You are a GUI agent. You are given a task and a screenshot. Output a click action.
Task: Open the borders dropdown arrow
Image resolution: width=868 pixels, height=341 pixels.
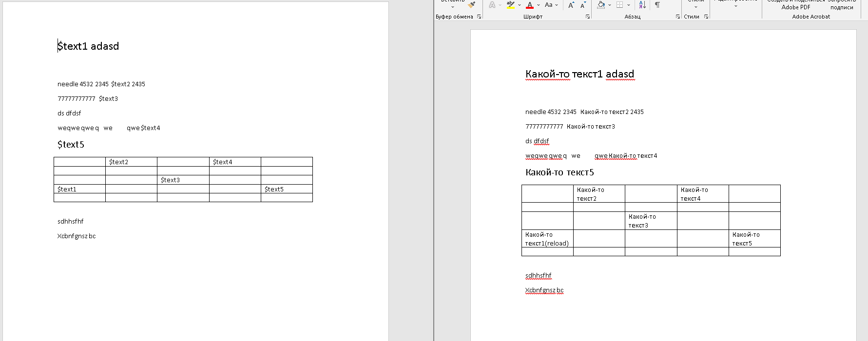point(629,5)
